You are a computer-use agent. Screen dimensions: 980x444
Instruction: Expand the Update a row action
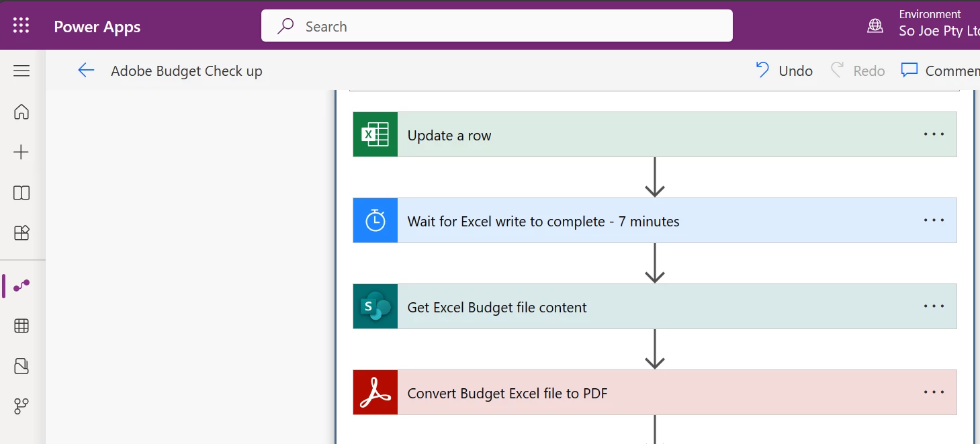(x=654, y=134)
